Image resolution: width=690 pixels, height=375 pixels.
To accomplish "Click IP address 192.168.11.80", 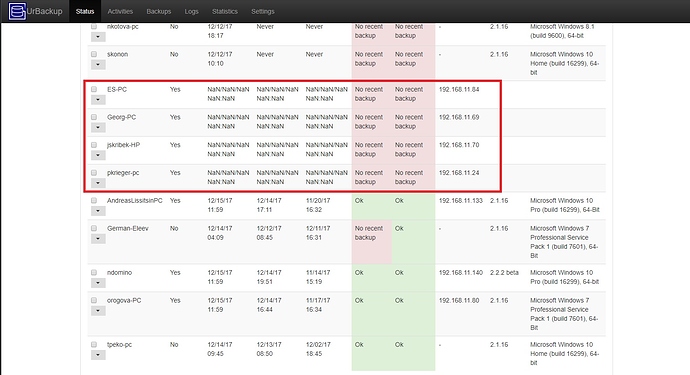I will [x=459, y=300].
